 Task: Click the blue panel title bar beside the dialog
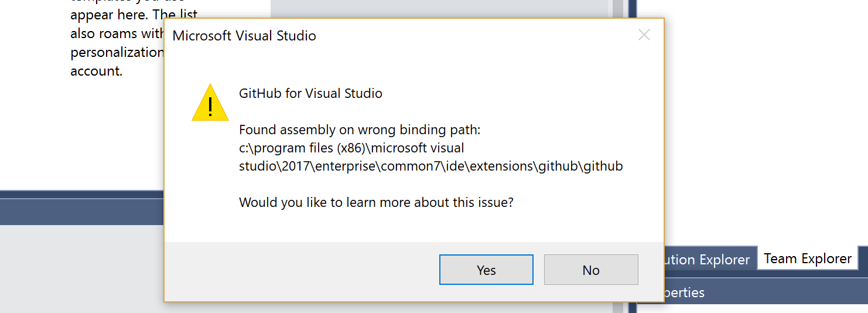pos(81,212)
